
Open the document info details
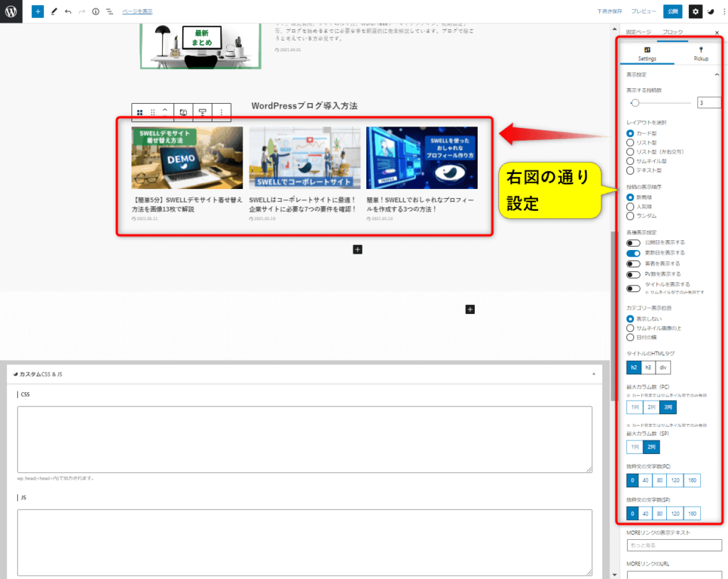tap(96, 11)
